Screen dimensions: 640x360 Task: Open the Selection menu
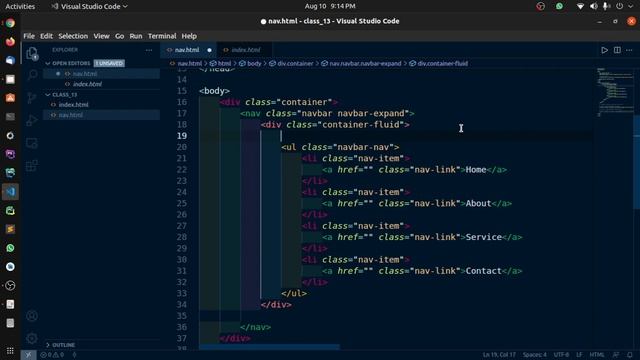point(73,36)
